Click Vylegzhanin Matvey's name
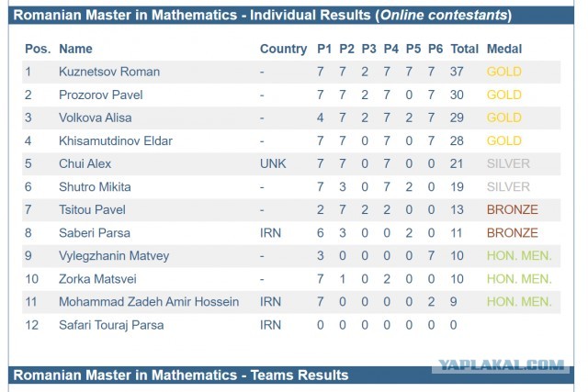Image resolution: width=588 pixels, height=392 pixels. pos(114,256)
